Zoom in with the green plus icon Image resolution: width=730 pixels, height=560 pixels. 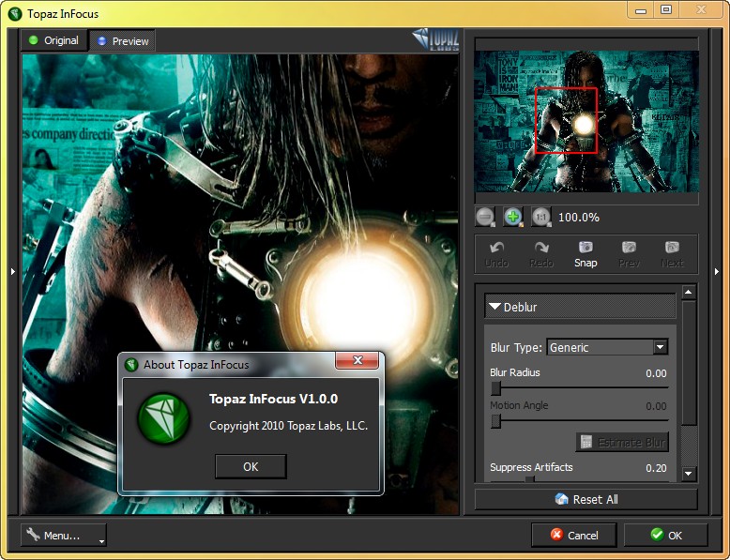(x=513, y=217)
